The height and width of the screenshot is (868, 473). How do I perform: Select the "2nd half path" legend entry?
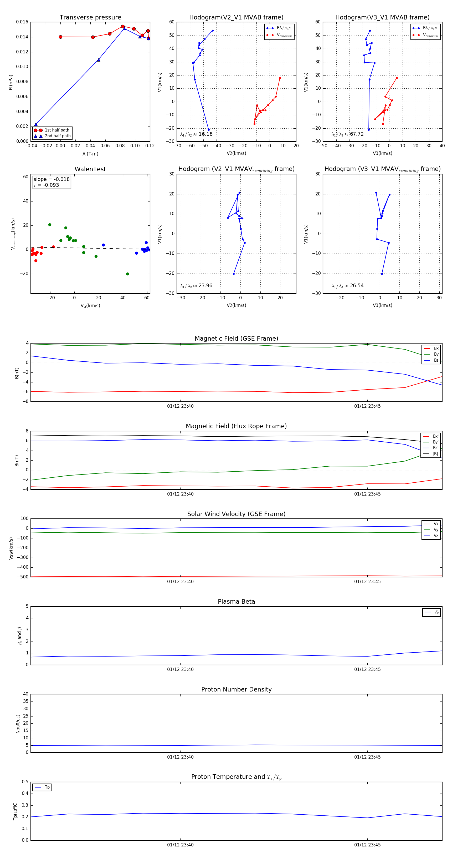coord(52,136)
